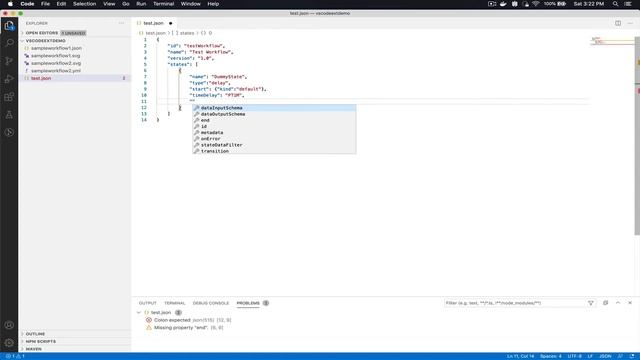
Task: Choose dataInputSchema suggestion
Action: (x=274, y=108)
